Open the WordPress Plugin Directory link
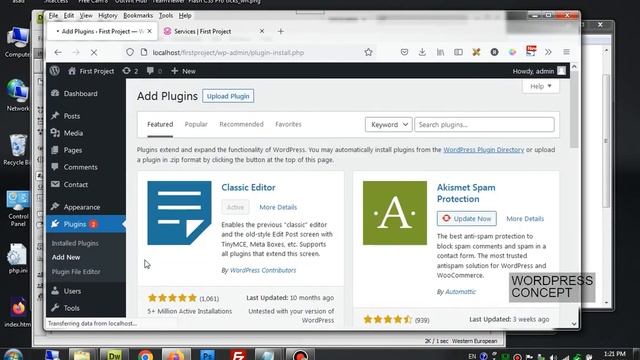 click(484, 150)
